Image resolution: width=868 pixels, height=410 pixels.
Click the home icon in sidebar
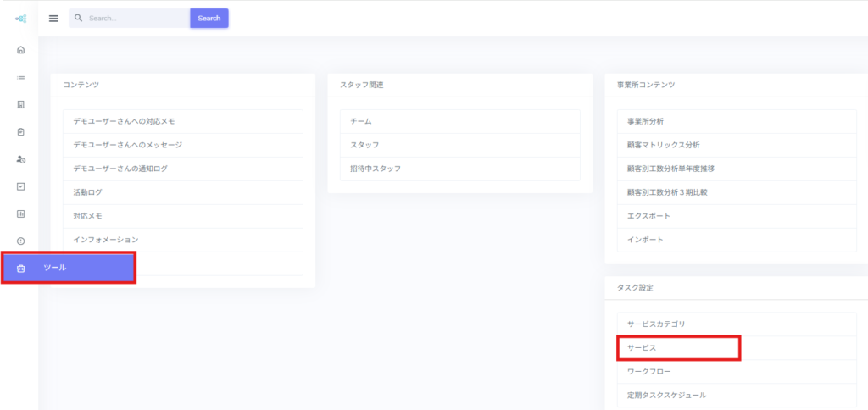tap(21, 50)
